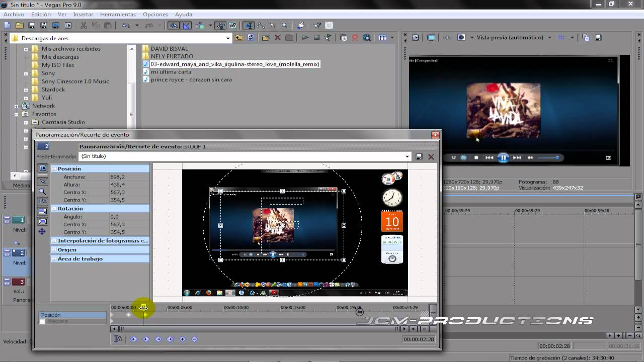The height and width of the screenshot is (362, 644).
Task: Toggle Show properties in Pan/Crop
Action: [x=43, y=168]
